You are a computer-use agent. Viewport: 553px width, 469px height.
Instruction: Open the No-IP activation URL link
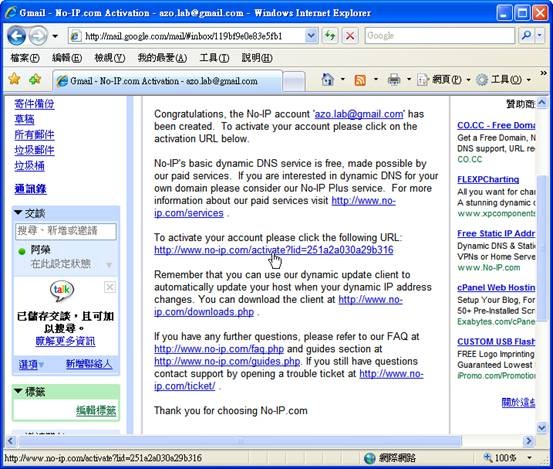click(x=274, y=250)
